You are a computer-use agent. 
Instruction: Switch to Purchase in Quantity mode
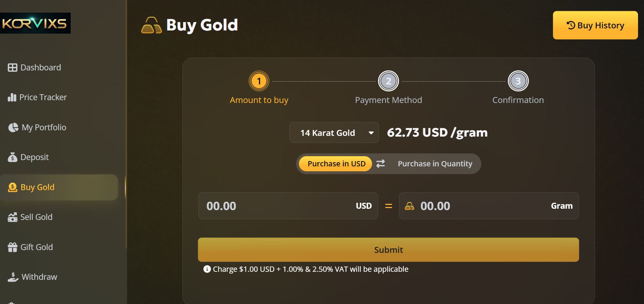click(435, 164)
